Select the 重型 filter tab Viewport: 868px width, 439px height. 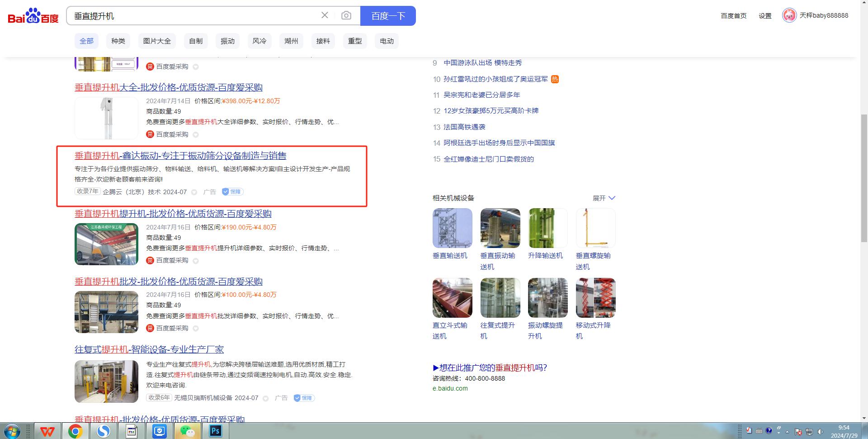[355, 41]
